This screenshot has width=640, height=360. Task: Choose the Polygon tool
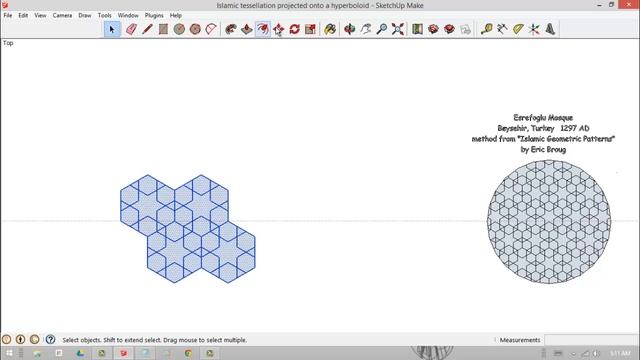(195, 29)
